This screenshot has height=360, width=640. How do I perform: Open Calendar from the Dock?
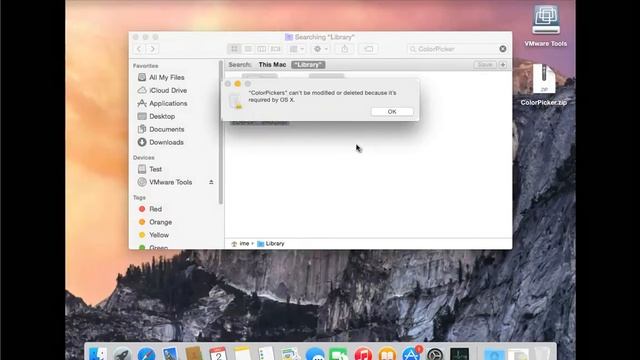(x=218, y=353)
